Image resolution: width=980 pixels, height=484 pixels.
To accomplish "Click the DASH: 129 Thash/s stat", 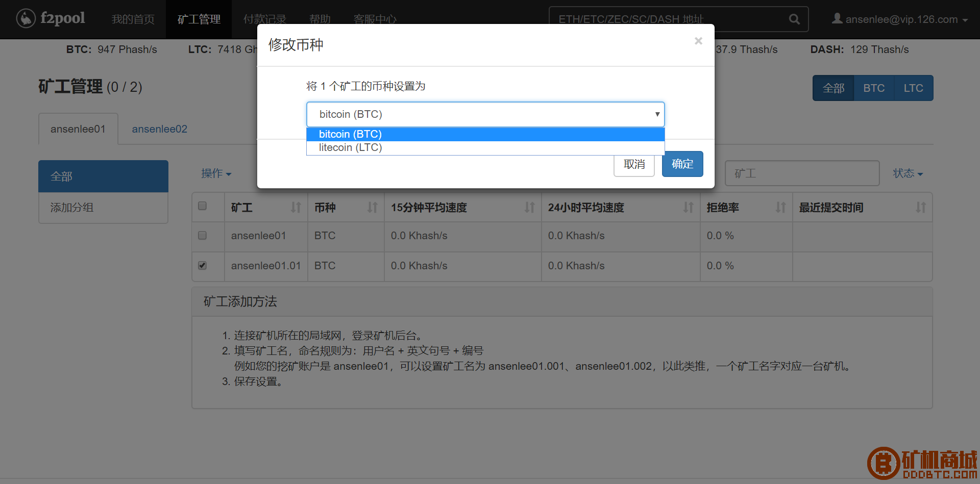I will (x=860, y=49).
